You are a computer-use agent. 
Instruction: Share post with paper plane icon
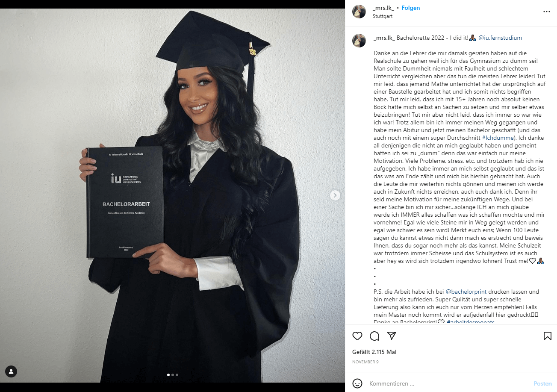click(x=392, y=336)
